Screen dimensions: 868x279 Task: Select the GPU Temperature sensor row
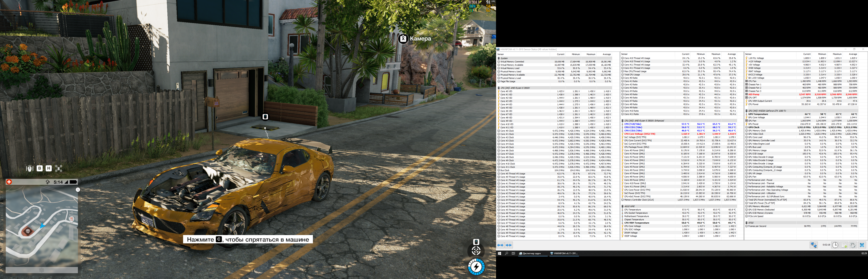[758, 114]
